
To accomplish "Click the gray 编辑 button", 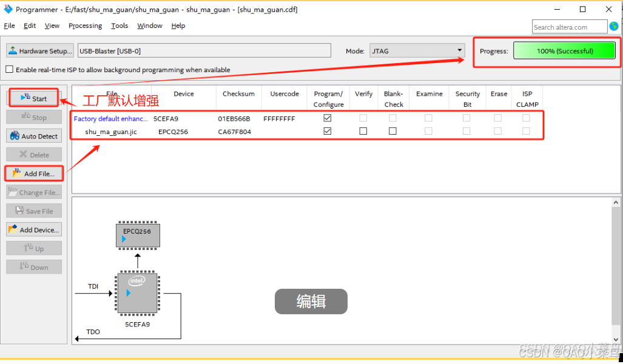I will point(311,302).
